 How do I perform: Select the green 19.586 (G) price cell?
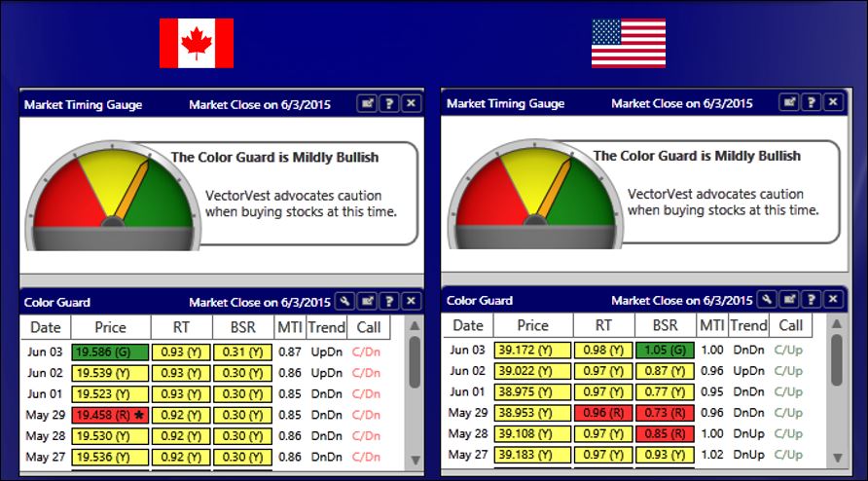pyautogui.click(x=110, y=351)
